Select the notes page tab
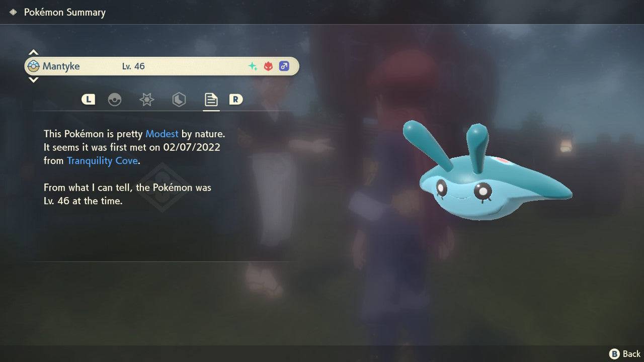This screenshot has width=644, height=362. (x=211, y=100)
